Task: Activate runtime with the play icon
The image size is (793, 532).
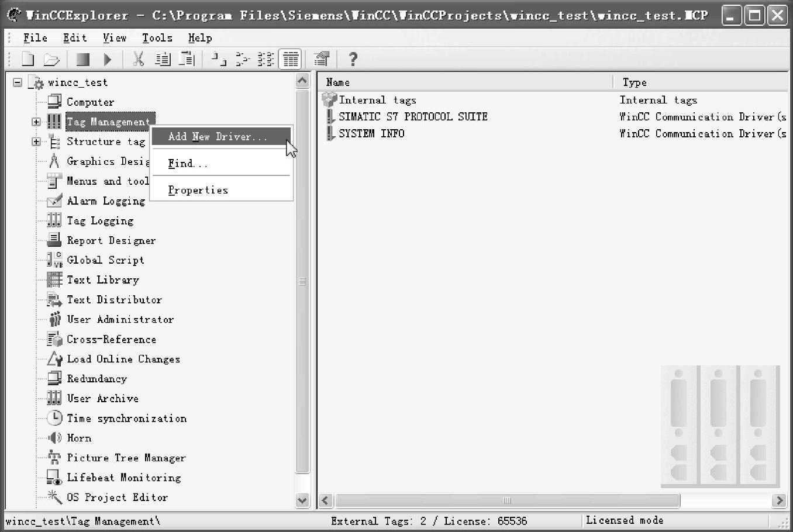Action: click(108, 59)
